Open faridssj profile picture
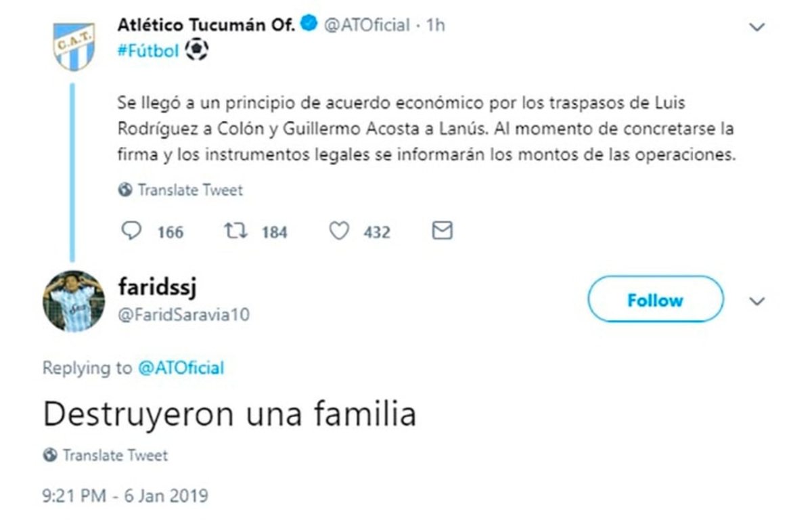812x524 pixels. point(74,301)
